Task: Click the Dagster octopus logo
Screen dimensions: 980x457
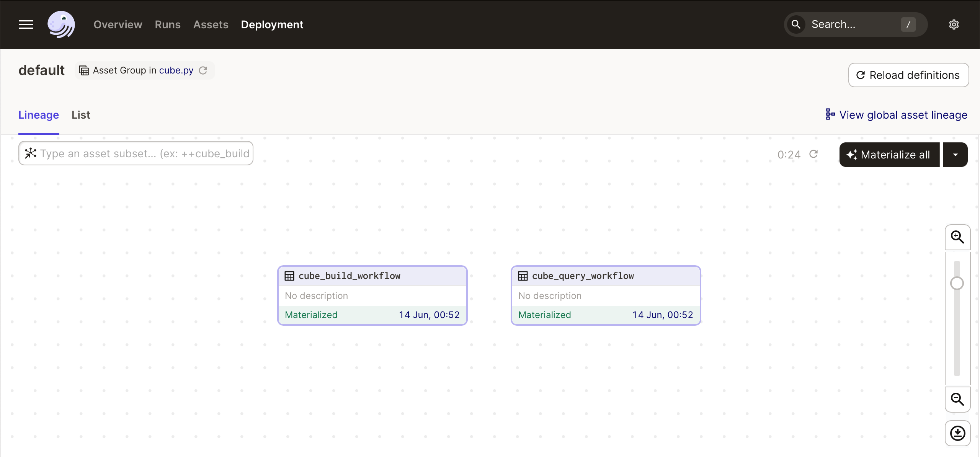Action: [x=61, y=24]
